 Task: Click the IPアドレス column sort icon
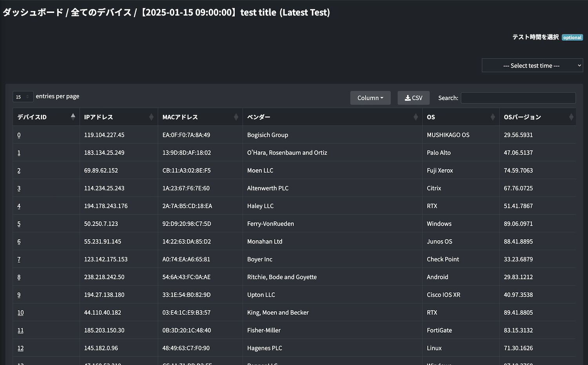click(x=151, y=117)
